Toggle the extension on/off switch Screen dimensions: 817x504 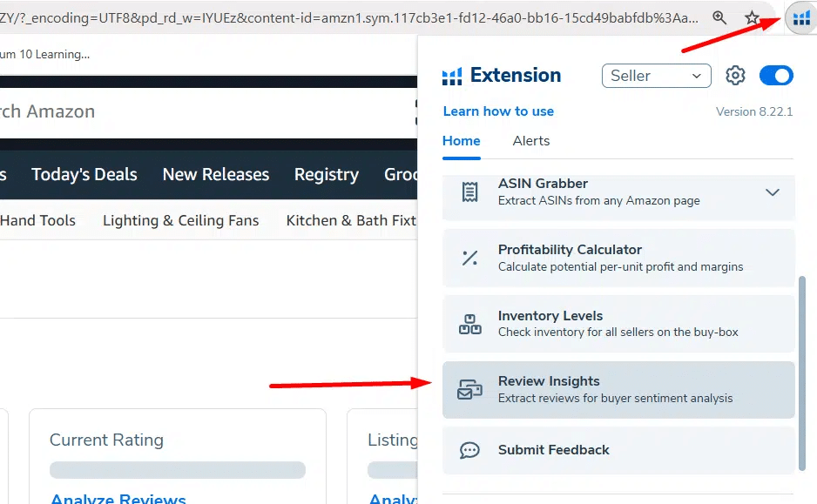(776, 76)
